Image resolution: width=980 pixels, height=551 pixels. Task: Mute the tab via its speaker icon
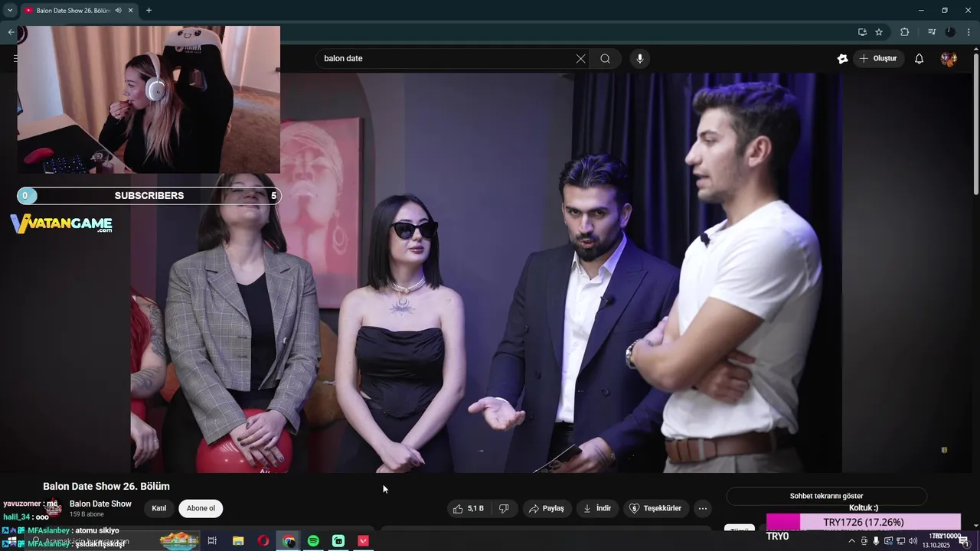(118, 11)
